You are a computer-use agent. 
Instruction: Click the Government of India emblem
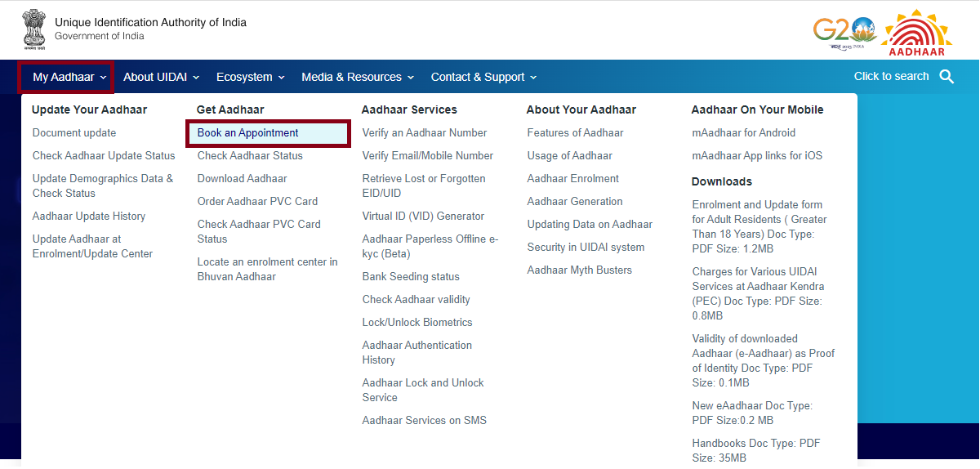click(33, 29)
